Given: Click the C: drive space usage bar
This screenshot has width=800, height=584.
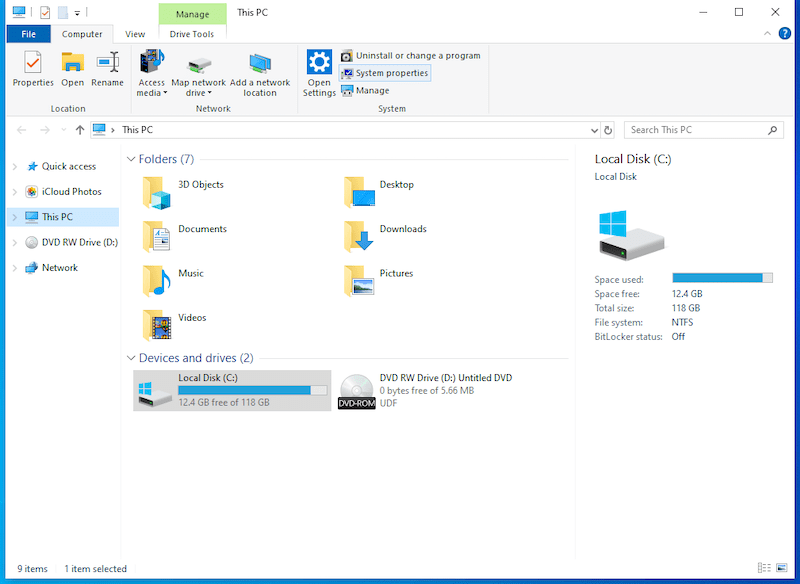Looking at the screenshot, I should click(x=720, y=277).
